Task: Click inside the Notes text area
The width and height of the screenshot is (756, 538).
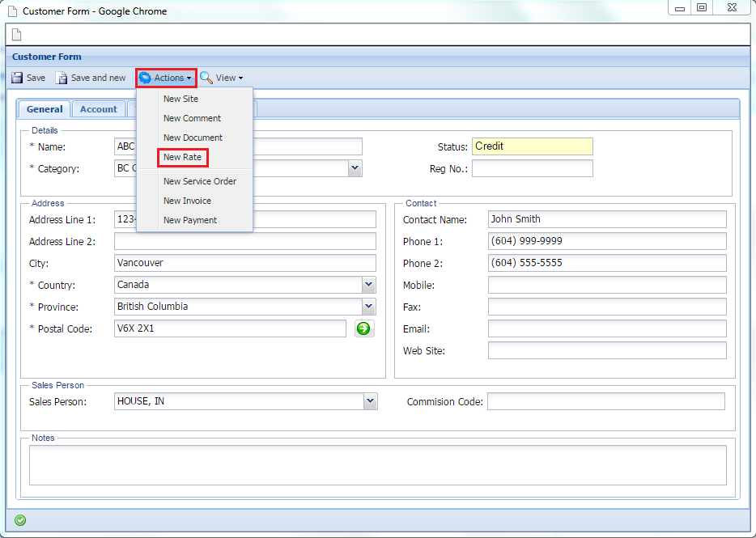Action: point(377,465)
